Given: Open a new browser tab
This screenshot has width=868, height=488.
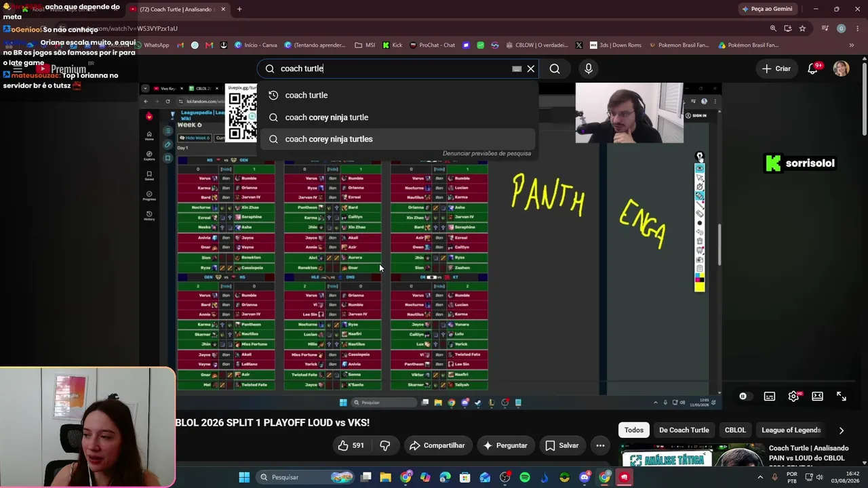Looking at the screenshot, I should point(239,9).
